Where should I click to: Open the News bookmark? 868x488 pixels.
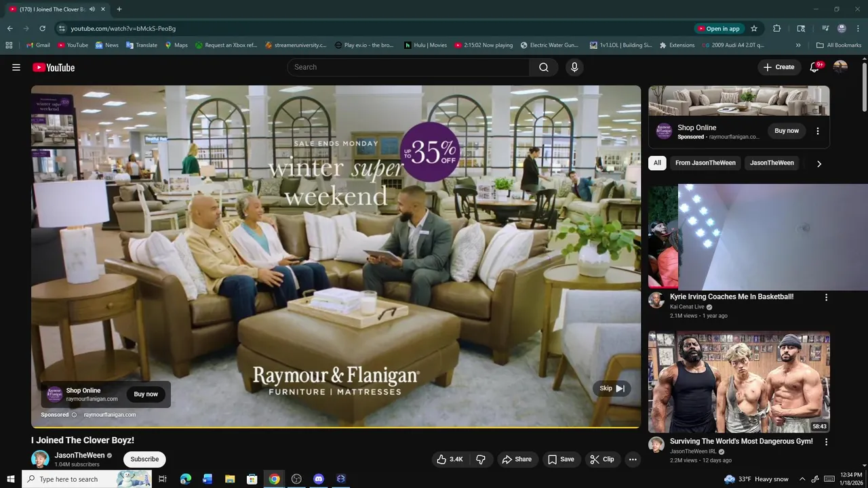[107, 45]
